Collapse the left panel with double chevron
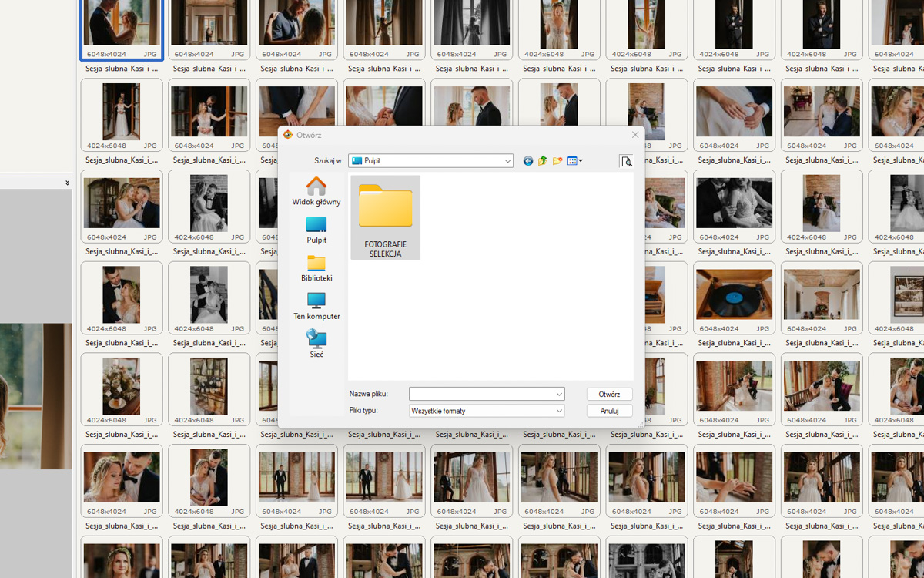This screenshot has width=924, height=578. coord(68,183)
